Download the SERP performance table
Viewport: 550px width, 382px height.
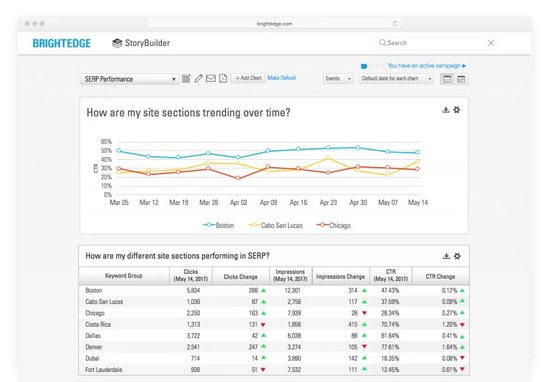[x=446, y=256]
